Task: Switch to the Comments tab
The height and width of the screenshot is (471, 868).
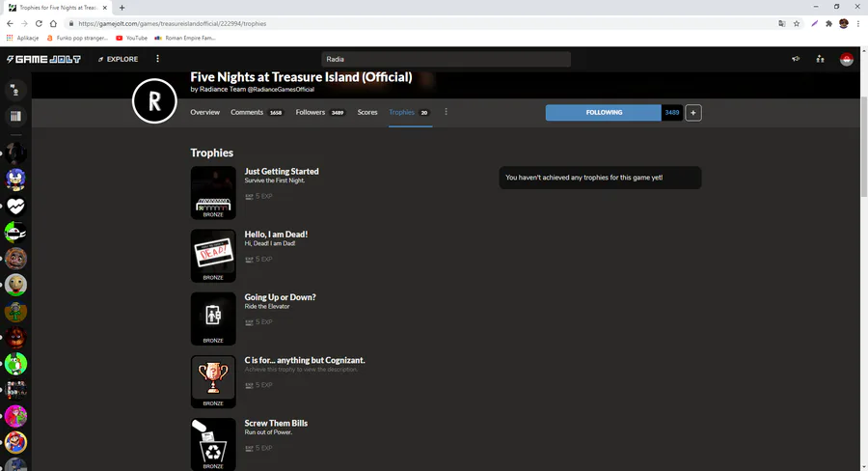Action: coord(257,112)
